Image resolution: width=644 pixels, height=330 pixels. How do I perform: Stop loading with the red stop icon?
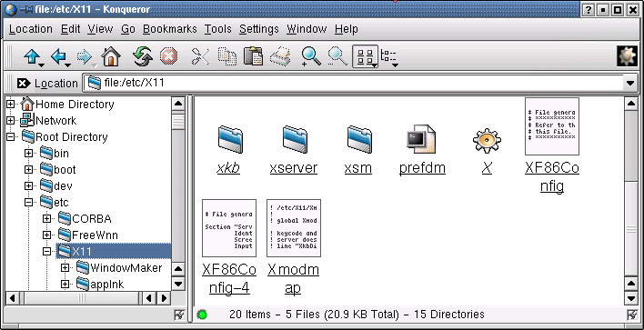168,56
